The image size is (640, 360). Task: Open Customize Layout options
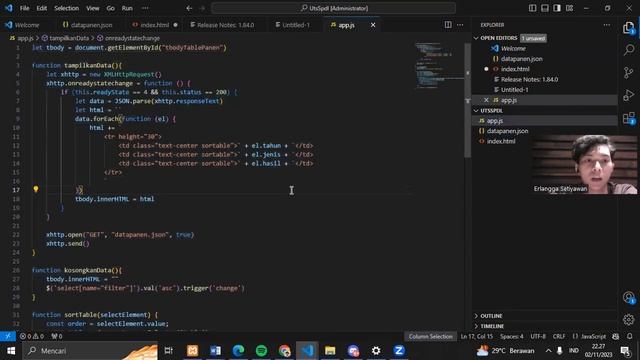(x=569, y=8)
